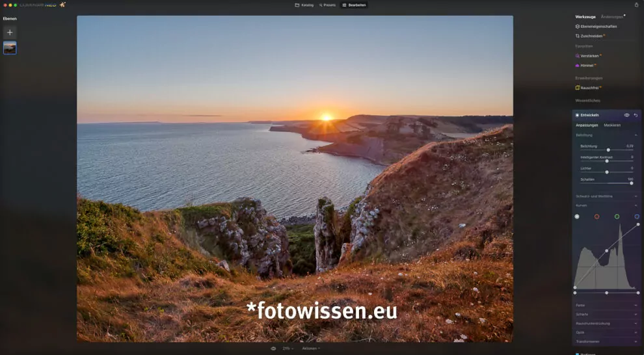
Task: Reset the Entwickeln tool adjustments
Action: click(x=636, y=115)
